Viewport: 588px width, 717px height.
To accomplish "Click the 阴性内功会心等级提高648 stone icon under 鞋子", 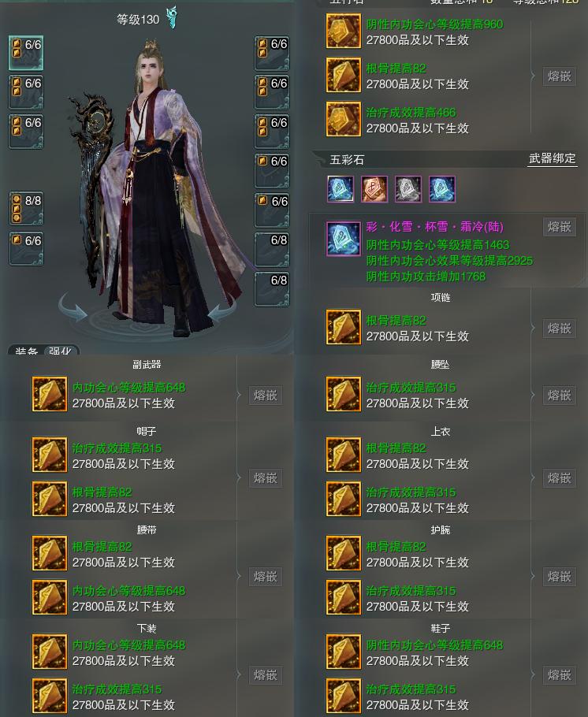I will (343, 652).
